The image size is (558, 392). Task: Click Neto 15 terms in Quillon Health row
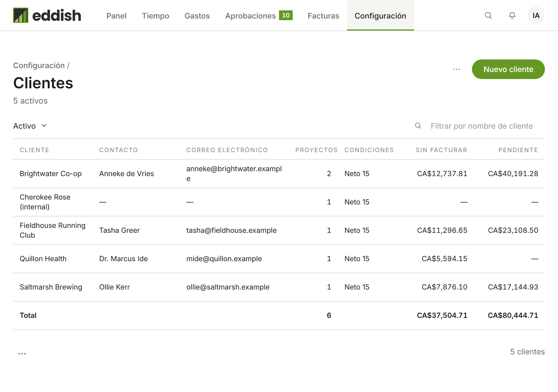[357, 259]
